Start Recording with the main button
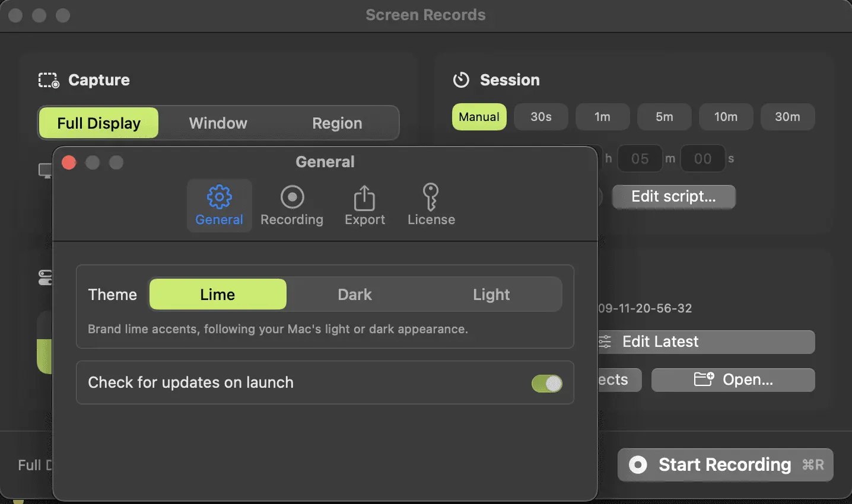This screenshot has width=852, height=504. [x=726, y=465]
